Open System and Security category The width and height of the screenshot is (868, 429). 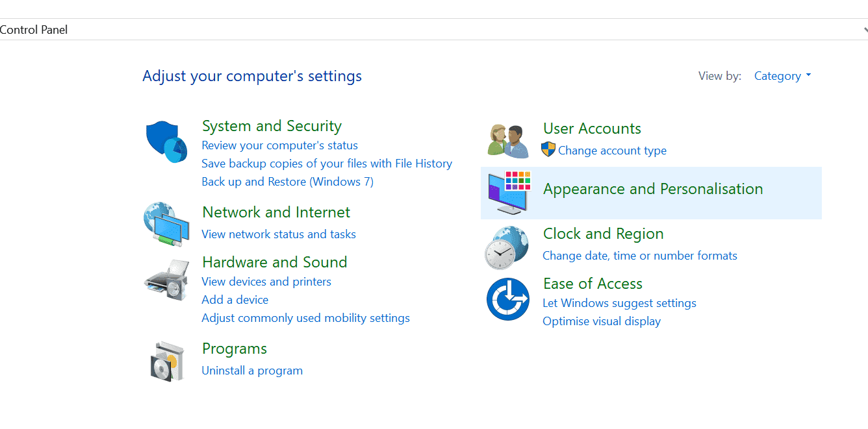click(x=272, y=126)
